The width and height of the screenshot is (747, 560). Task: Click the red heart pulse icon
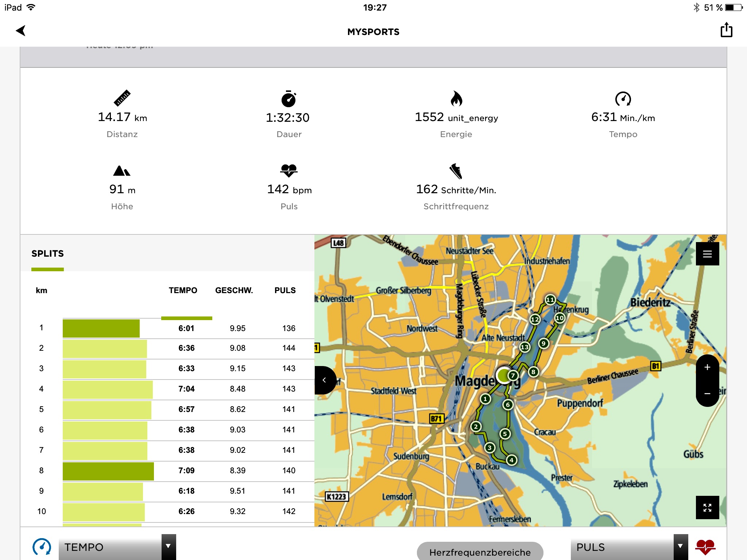click(x=705, y=547)
